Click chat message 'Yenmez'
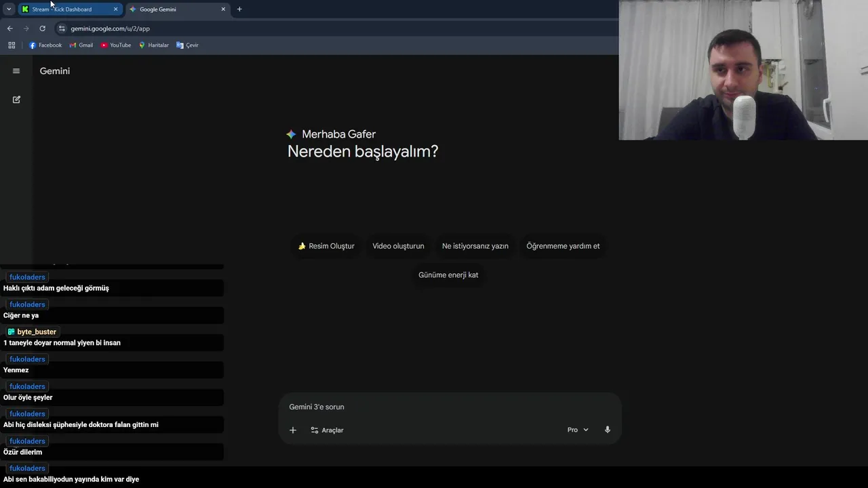868x488 pixels. click(x=16, y=370)
